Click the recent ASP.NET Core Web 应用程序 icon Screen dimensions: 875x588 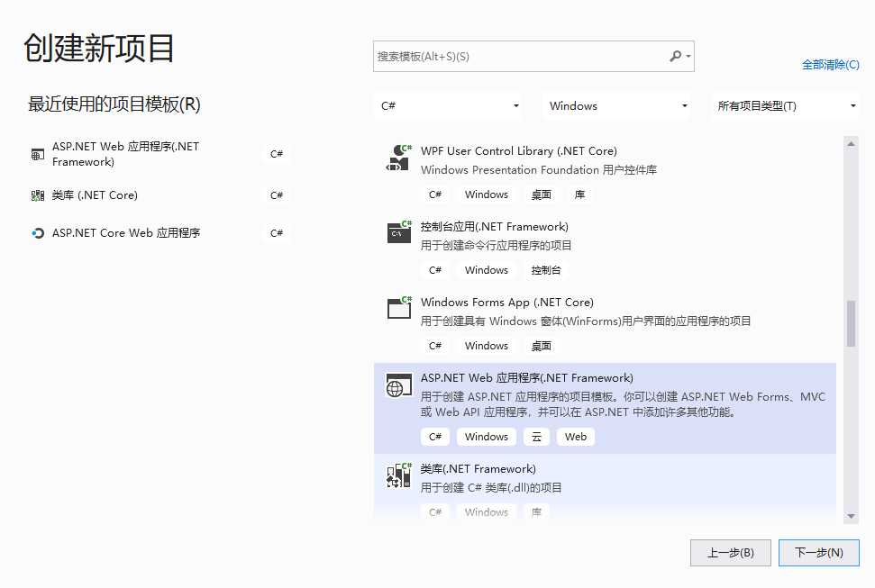pyautogui.click(x=37, y=233)
